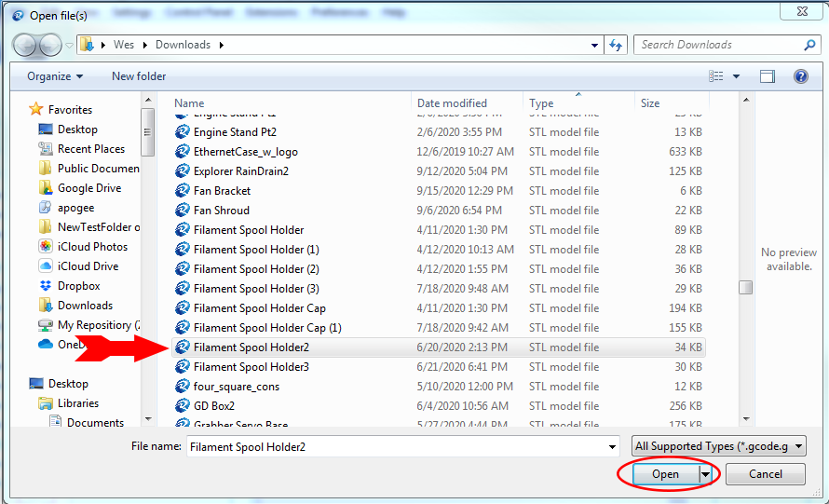This screenshot has height=504, width=829.
Task: Click the iCloud Photos sidebar icon
Action: click(x=46, y=247)
